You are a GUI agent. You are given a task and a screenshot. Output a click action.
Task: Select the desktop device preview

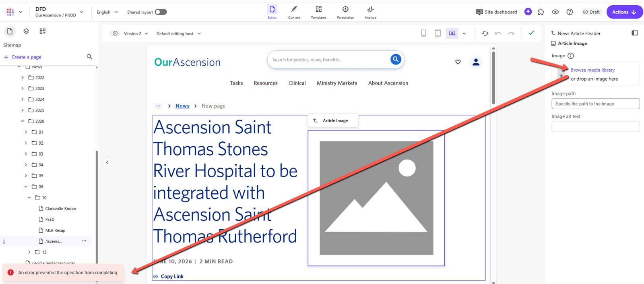pyautogui.click(x=452, y=33)
